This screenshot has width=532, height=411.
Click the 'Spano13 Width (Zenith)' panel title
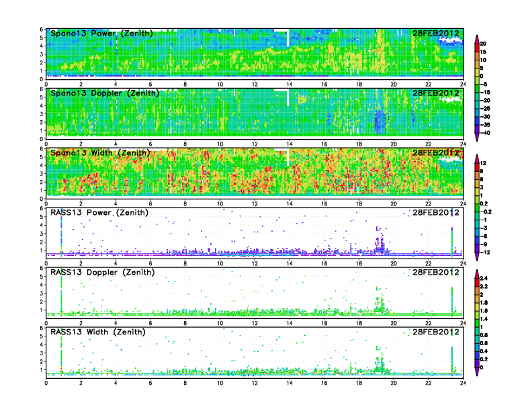(100, 153)
